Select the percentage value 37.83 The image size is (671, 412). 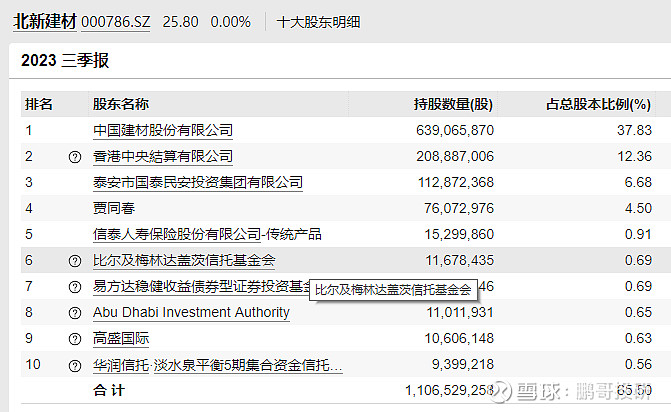pos(634,130)
